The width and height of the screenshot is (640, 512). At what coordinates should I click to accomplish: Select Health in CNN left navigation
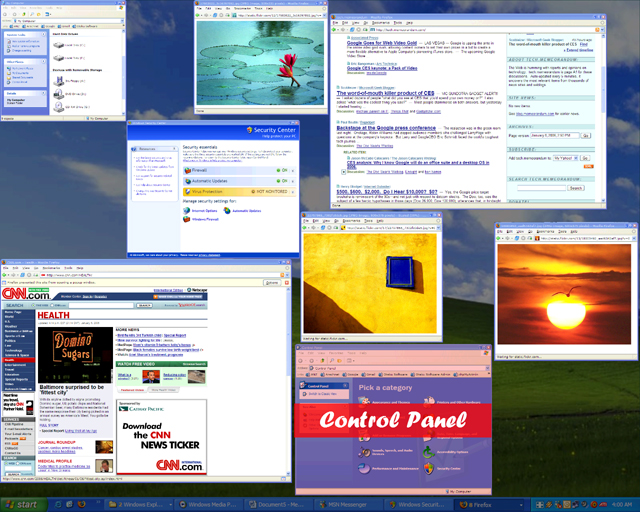19,360
